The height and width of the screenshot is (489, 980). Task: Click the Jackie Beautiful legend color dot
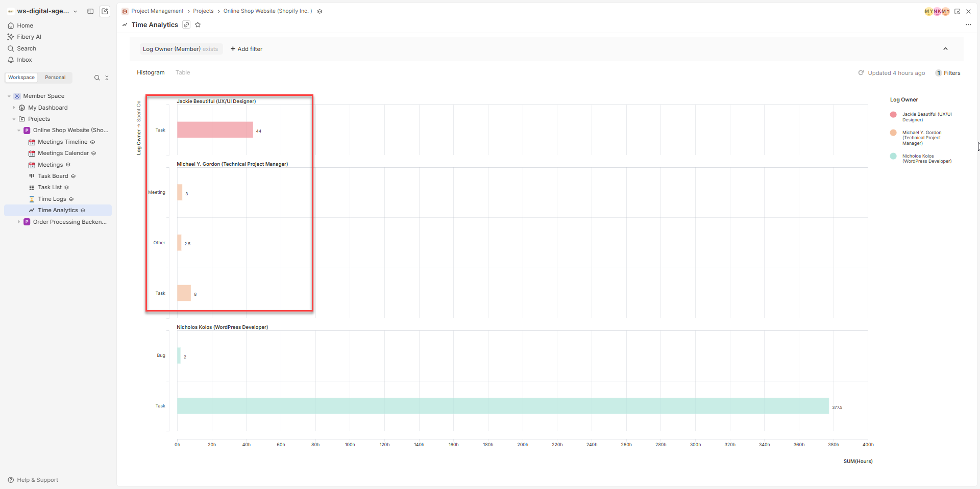(x=893, y=115)
